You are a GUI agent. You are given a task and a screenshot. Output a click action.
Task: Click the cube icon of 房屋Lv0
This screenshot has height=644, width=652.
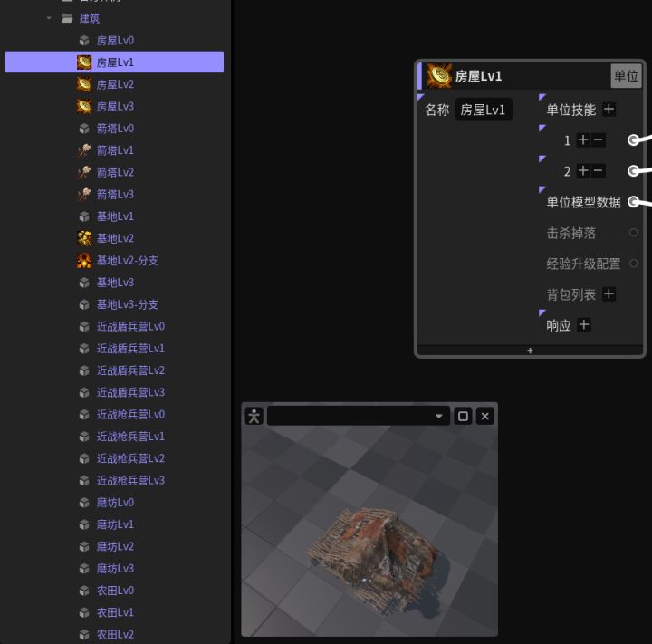pos(84,41)
